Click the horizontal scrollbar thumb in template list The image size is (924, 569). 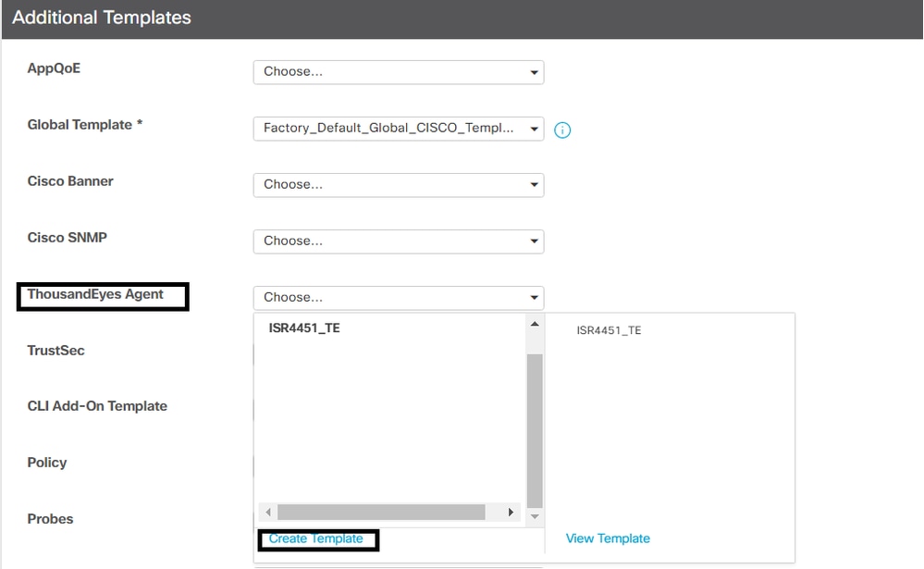point(381,512)
